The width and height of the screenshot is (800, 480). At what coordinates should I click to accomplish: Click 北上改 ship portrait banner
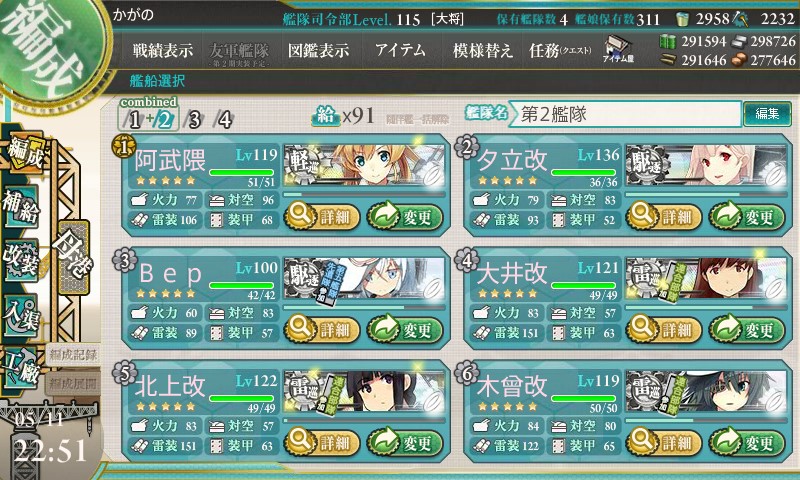[364, 391]
